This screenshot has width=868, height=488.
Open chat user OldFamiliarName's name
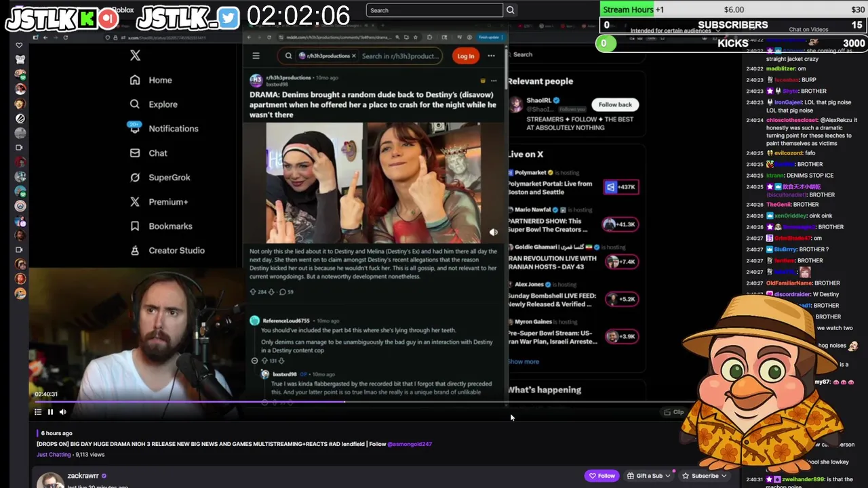pos(789,283)
